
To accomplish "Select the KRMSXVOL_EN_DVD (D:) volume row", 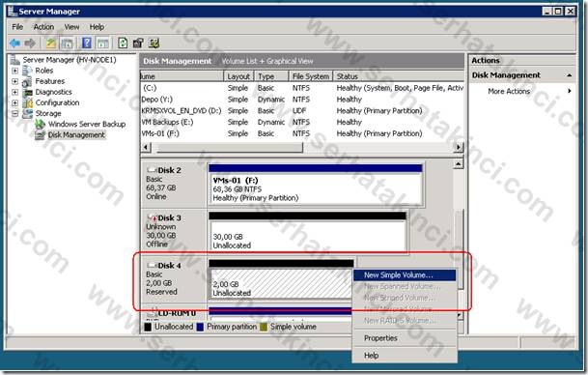I will (x=302, y=111).
